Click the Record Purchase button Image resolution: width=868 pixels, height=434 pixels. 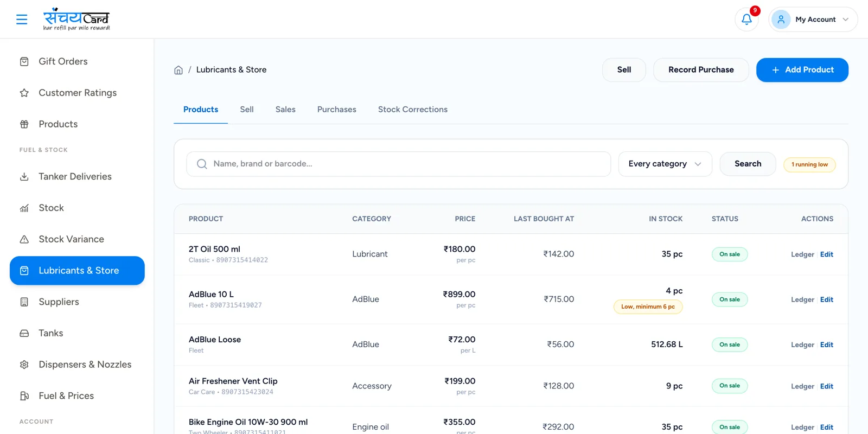coord(701,70)
